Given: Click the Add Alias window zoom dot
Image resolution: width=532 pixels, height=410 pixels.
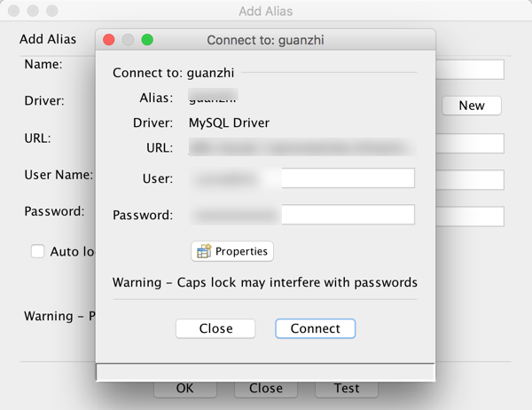Looking at the screenshot, I should point(51,12).
